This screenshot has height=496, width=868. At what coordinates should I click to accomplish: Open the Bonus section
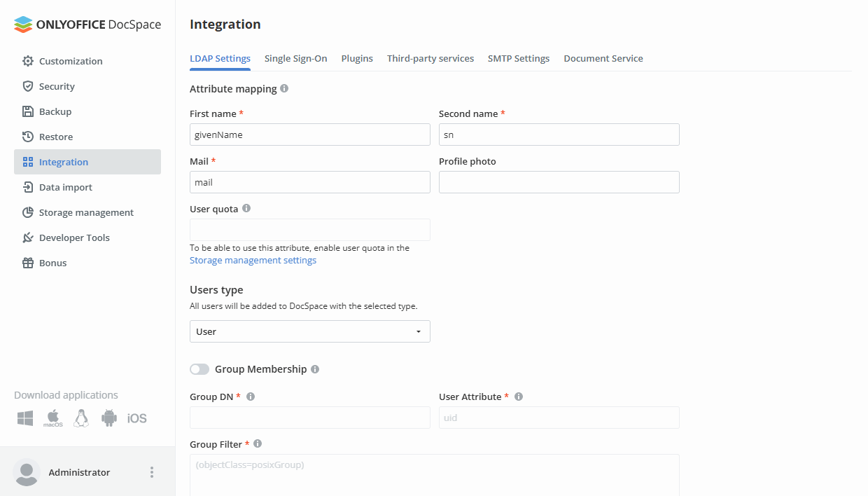coord(27,263)
